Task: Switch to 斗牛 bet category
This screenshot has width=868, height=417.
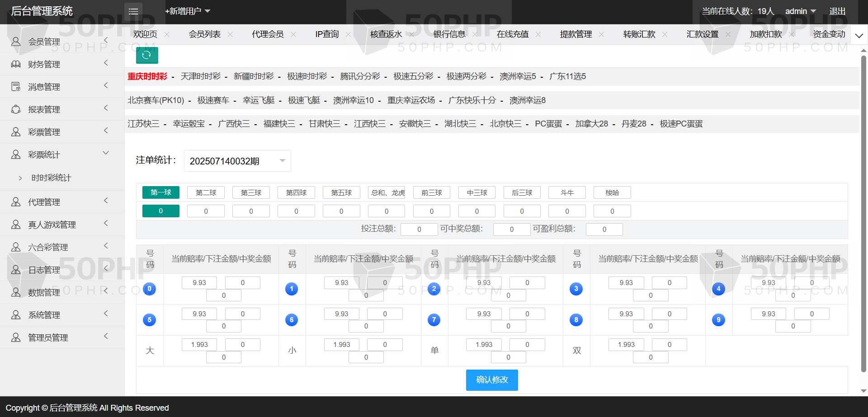Action: click(567, 192)
